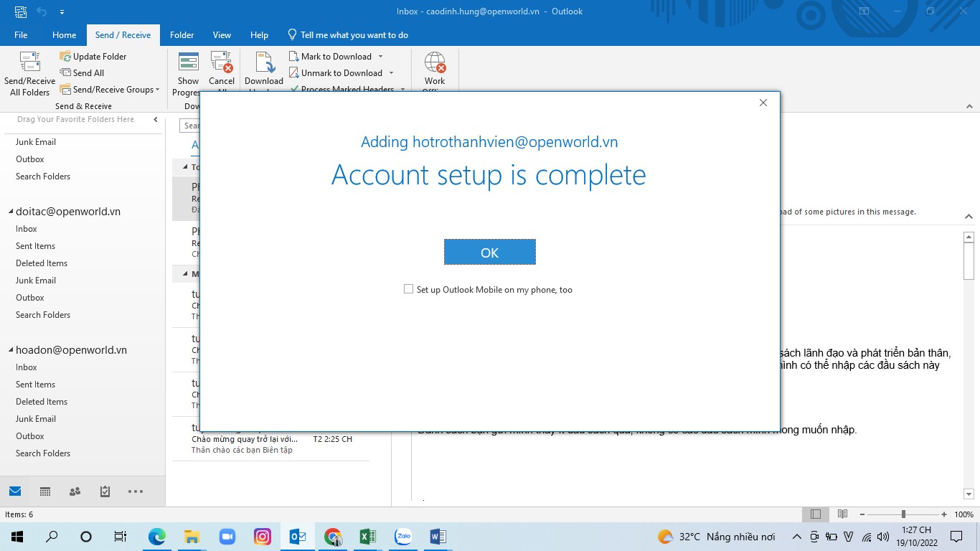Switch to the Folder ribbon tab
The width and height of the screenshot is (980, 551).
coord(182,34)
